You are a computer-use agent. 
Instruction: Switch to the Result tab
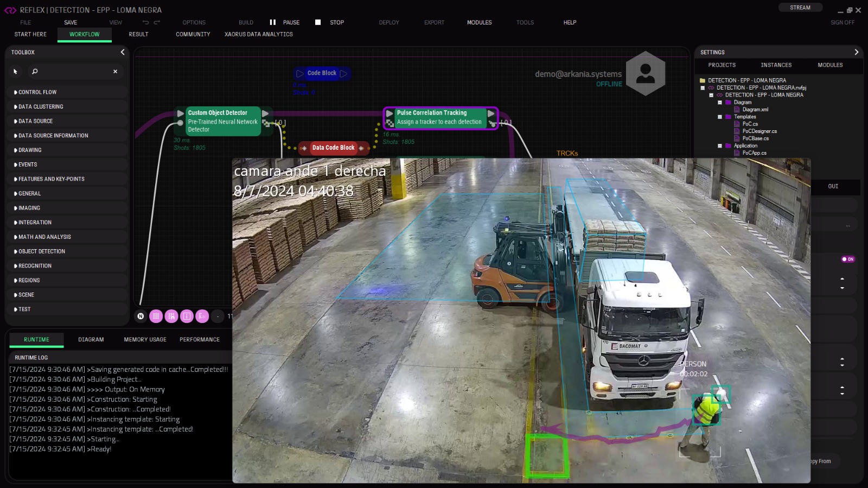[x=138, y=34]
